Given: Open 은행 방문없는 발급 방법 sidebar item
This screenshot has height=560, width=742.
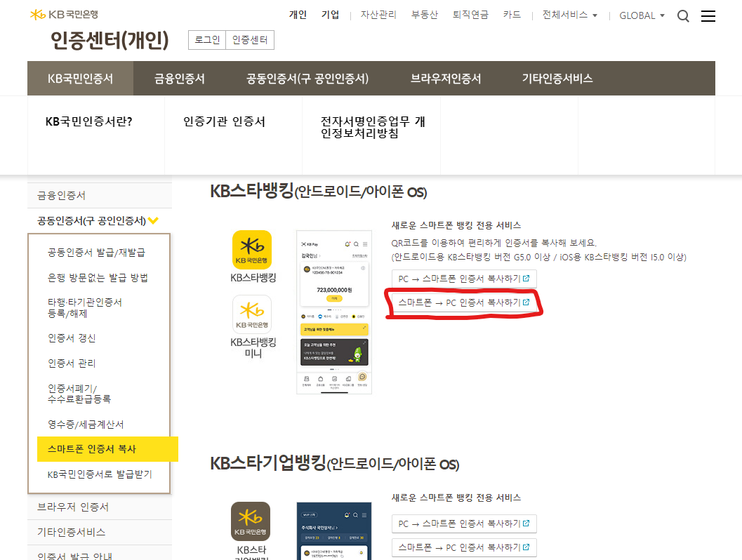Looking at the screenshot, I should point(98,278).
